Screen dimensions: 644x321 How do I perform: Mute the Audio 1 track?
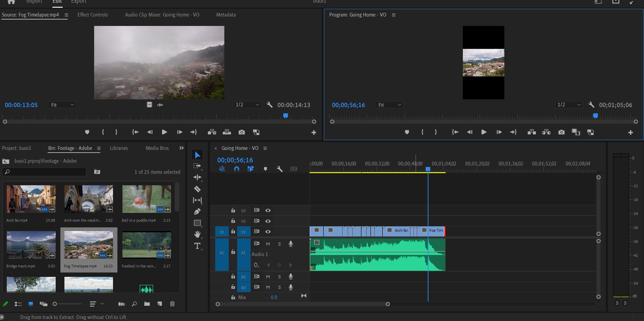(268, 244)
